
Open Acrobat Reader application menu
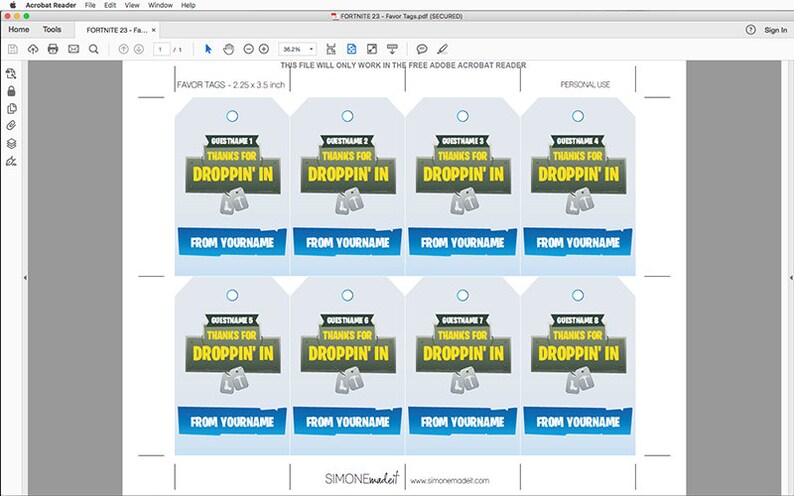pos(51,5)
